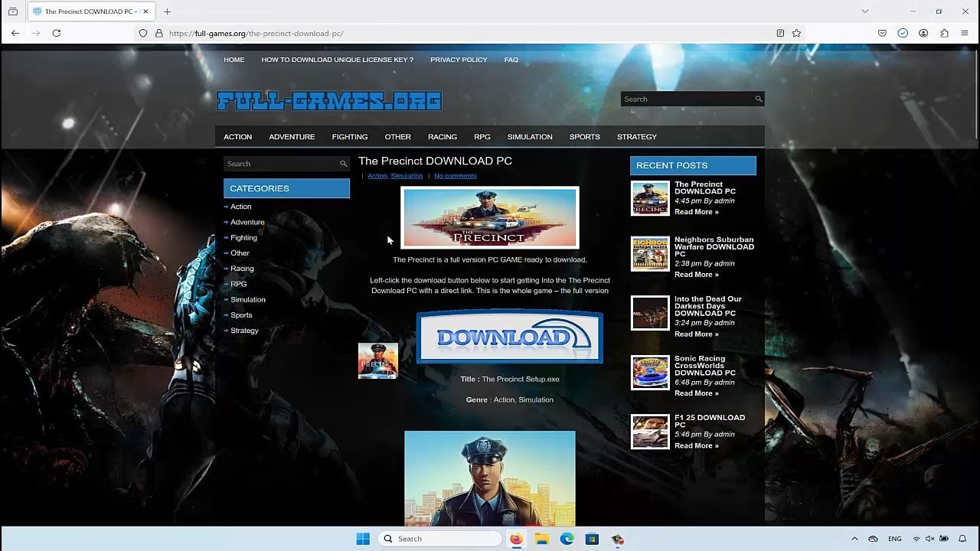The width and height of the screenshot is (980, 551).
Task: Click the taskbar Search box
Action: click(x=441, y=539)
